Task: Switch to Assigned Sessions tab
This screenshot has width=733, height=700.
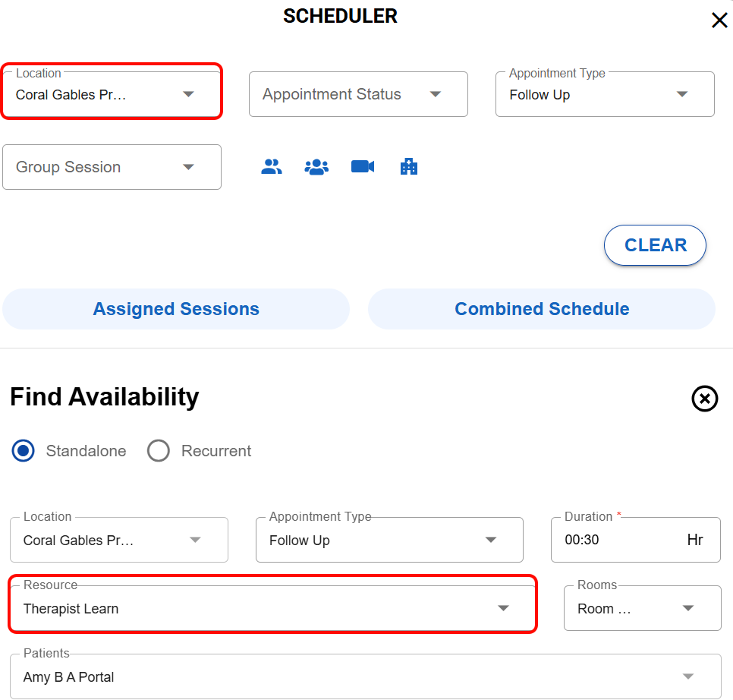Action: point(176,309)
